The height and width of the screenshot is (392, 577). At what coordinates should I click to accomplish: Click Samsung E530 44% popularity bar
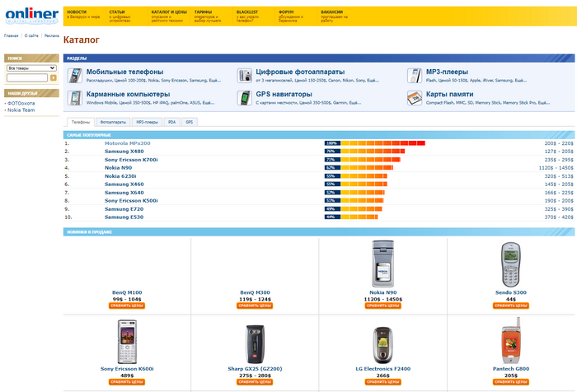[351, 217]
